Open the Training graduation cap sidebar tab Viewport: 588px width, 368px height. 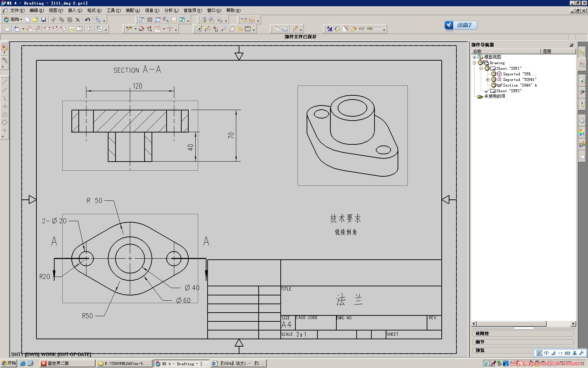click(x=582, y=92)
